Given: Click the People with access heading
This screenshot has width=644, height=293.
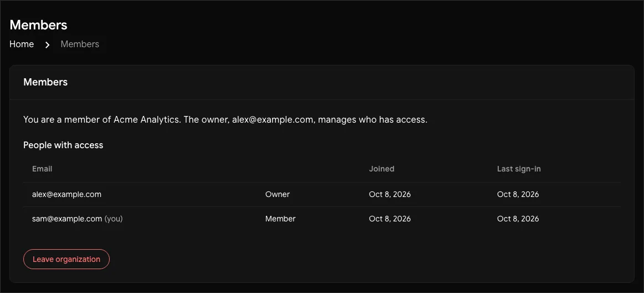Looking at the screenshot, I should tap(63, 145).
